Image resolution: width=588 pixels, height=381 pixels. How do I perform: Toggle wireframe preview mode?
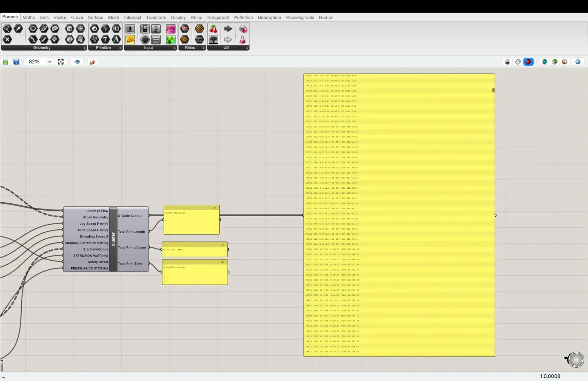click(x=518, y=62)
